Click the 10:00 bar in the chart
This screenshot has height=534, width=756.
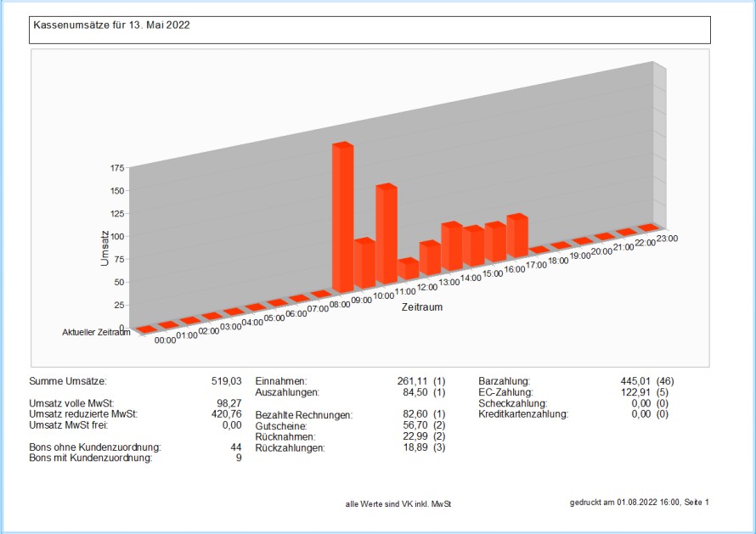[x=386, y=236]
